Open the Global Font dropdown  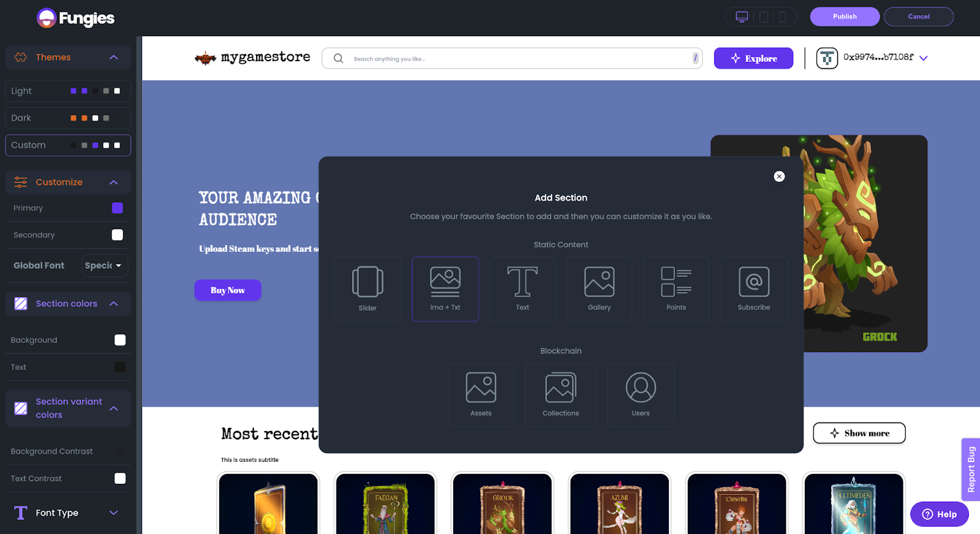click(104, 266)
